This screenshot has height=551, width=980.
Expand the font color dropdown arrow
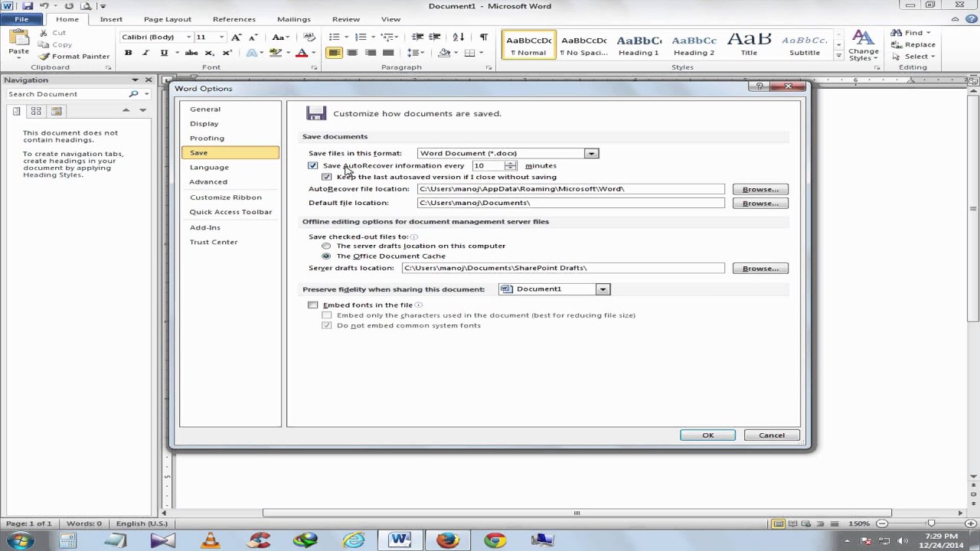coord(313,53)
